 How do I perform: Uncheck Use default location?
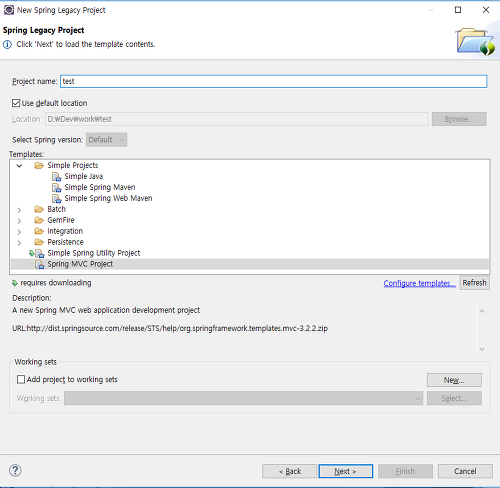(16, 103)
